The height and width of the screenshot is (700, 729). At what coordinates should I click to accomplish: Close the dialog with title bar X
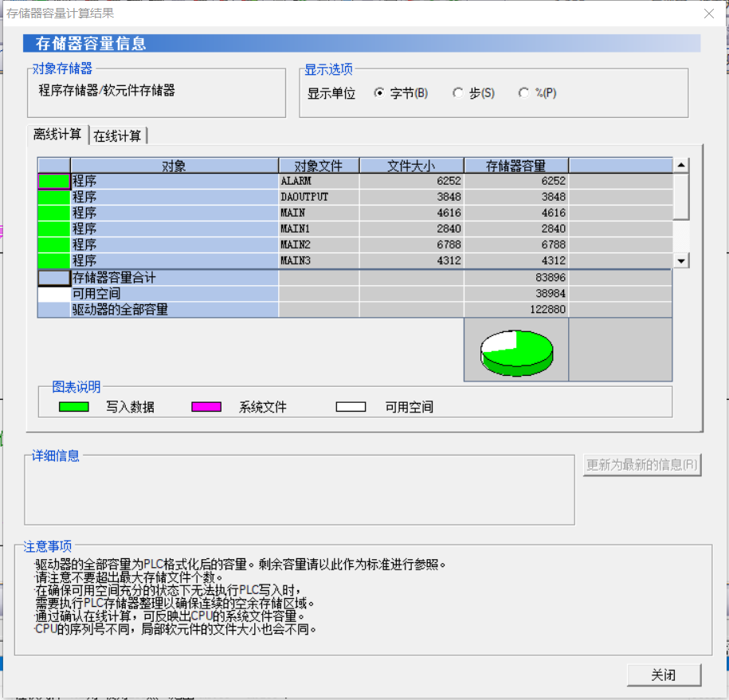(x=708, y=14)
